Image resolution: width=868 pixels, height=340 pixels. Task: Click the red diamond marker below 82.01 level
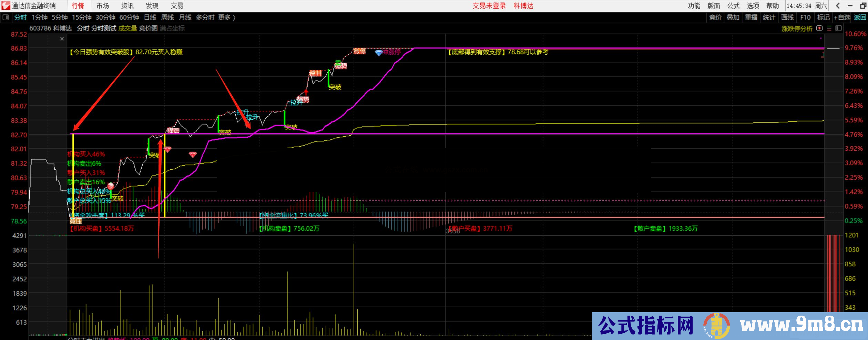[x=193, y=155]
